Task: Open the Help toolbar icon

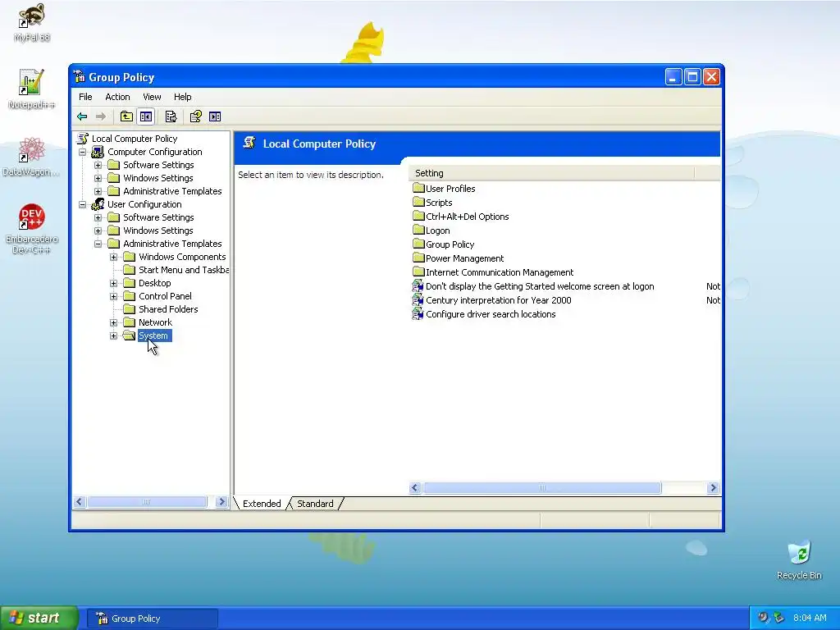Action: (195, 116)
